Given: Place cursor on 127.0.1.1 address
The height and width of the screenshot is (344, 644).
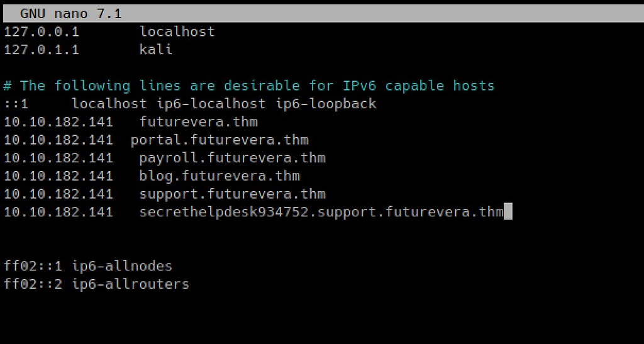Looking at the screenshot, I should click(x=41, y=50).
